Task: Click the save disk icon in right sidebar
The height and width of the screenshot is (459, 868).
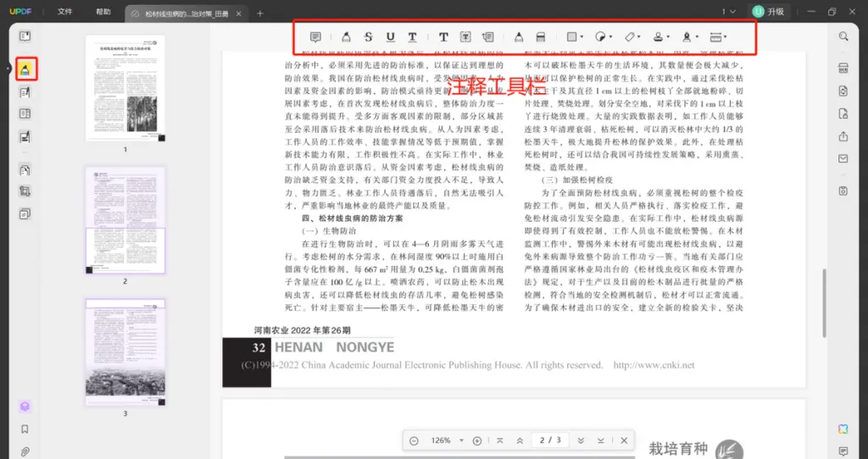Action: click(x=843, y=191)
